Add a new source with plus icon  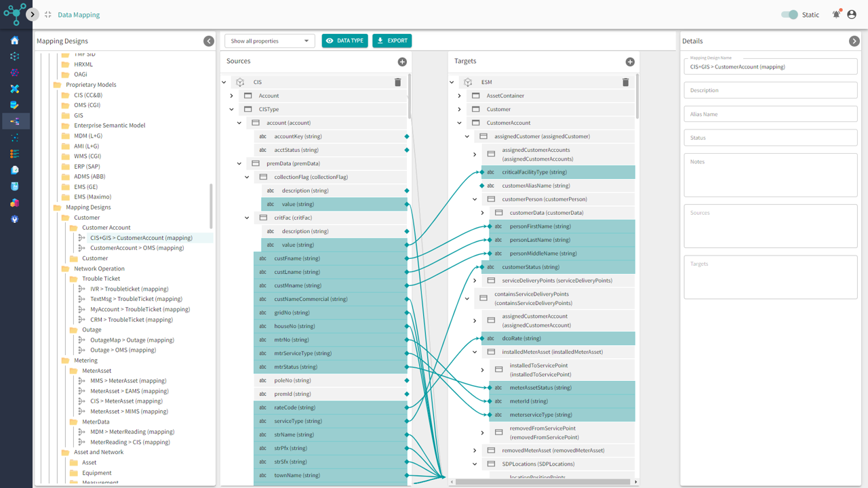(402, 62)
